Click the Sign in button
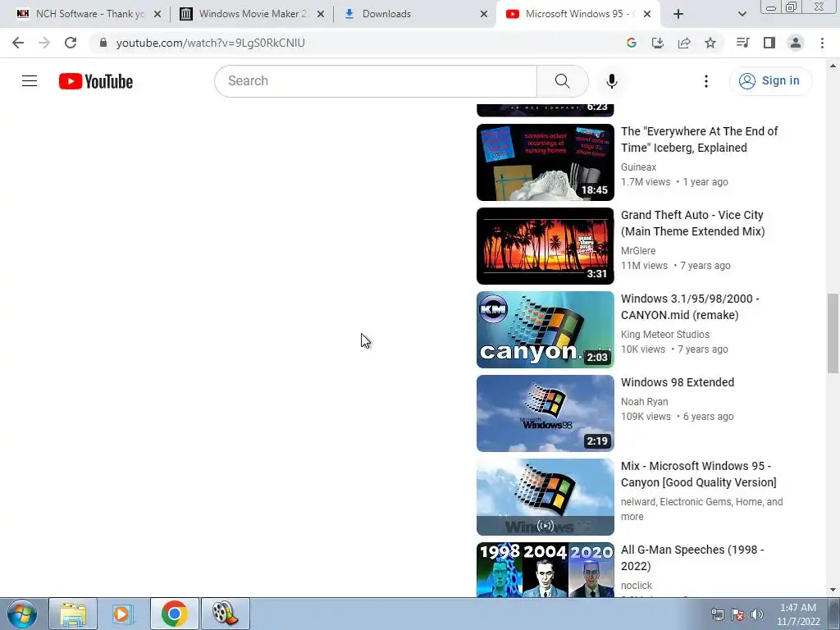840x630 pixels. [770, 81]
